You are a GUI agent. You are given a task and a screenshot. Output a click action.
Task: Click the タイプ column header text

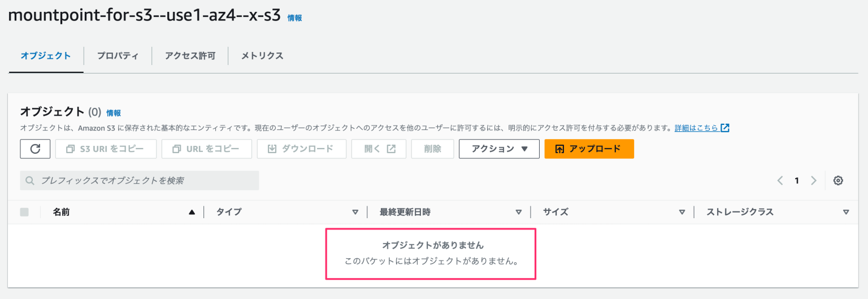pos(229,212)
